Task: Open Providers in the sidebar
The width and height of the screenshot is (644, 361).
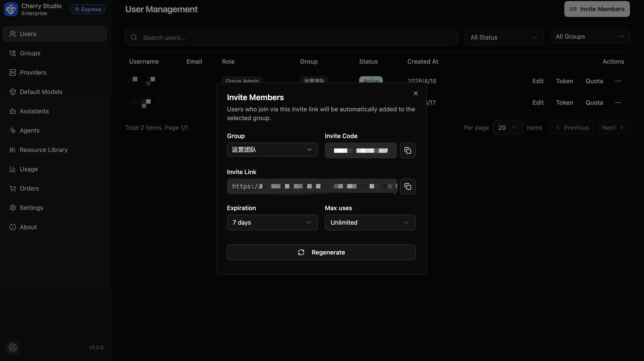Action: 54,72
